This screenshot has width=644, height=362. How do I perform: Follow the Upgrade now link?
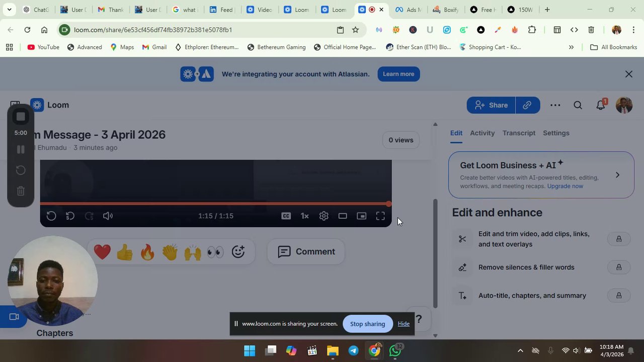565,186
